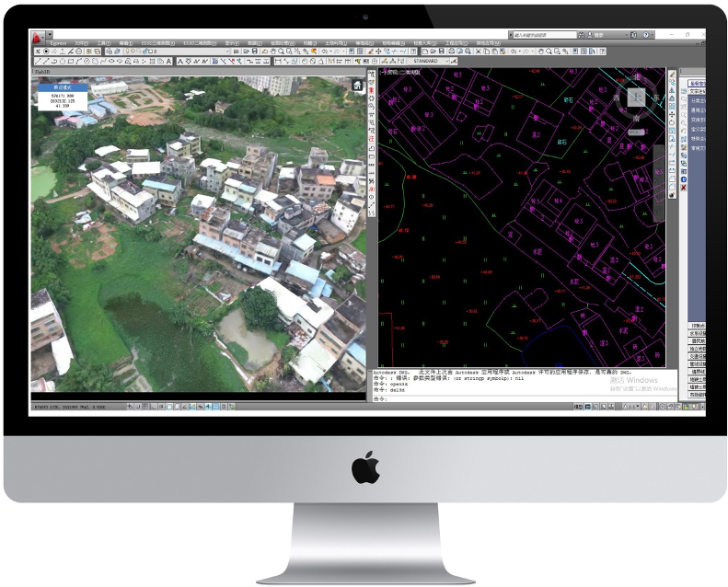Select Rotate tool in right modify toolbar
Image resolution: width=728 pixels, height=587 pixels.
coord(672,122)
